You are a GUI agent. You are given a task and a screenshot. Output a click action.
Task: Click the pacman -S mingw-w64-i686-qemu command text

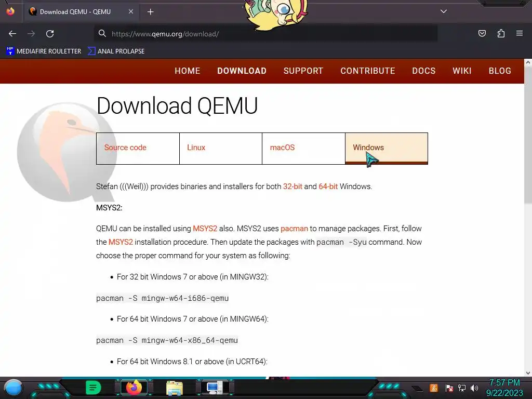(163, 298)
